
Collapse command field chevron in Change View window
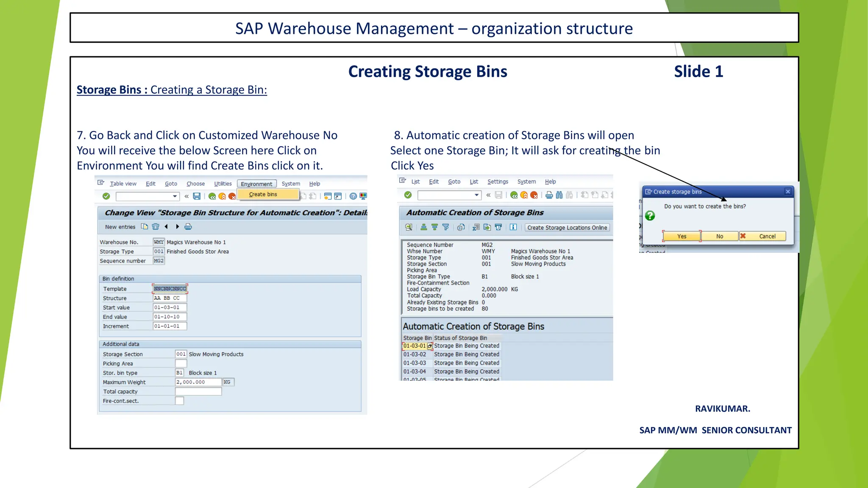coord(186,196)
